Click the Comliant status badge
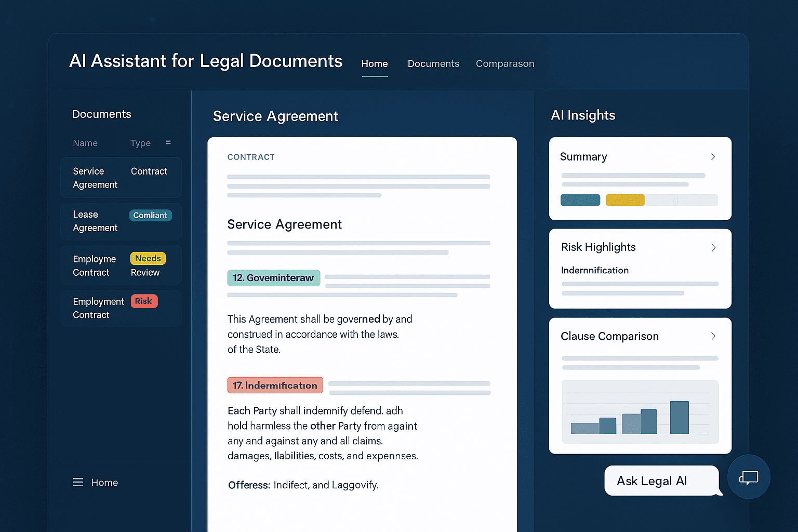This screenshot has height=532, width=798. 150,215
